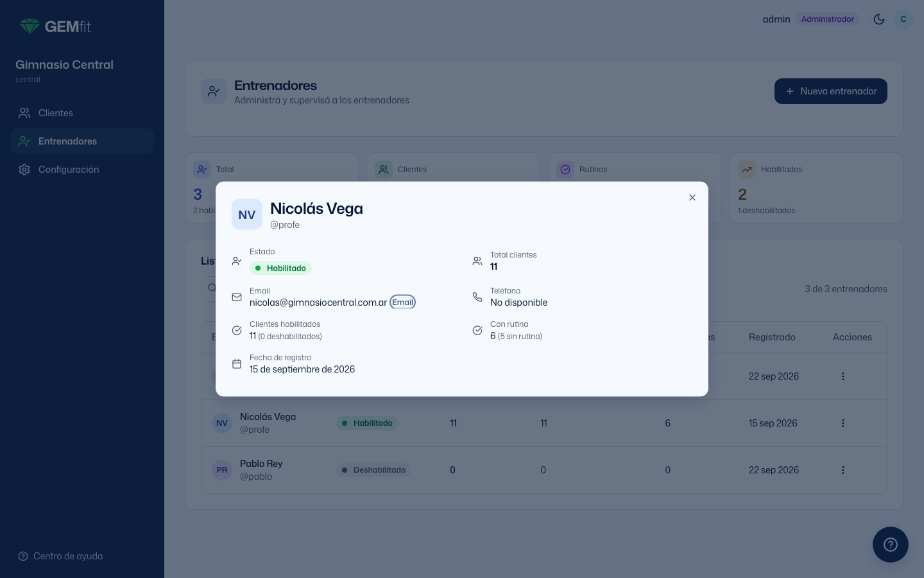Click the Entrenadores sidebar icon
This screenshot has height=578, width=924.
tap(24, 141)
